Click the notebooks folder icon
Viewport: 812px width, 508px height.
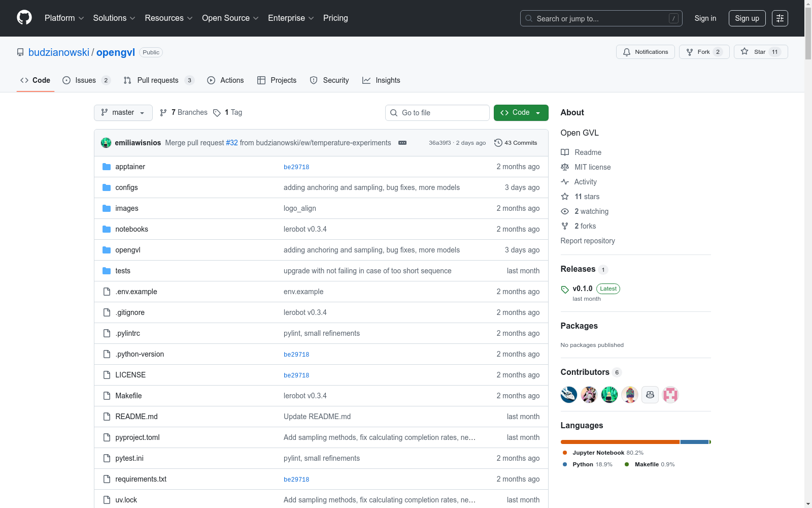[x=107, y=229]
